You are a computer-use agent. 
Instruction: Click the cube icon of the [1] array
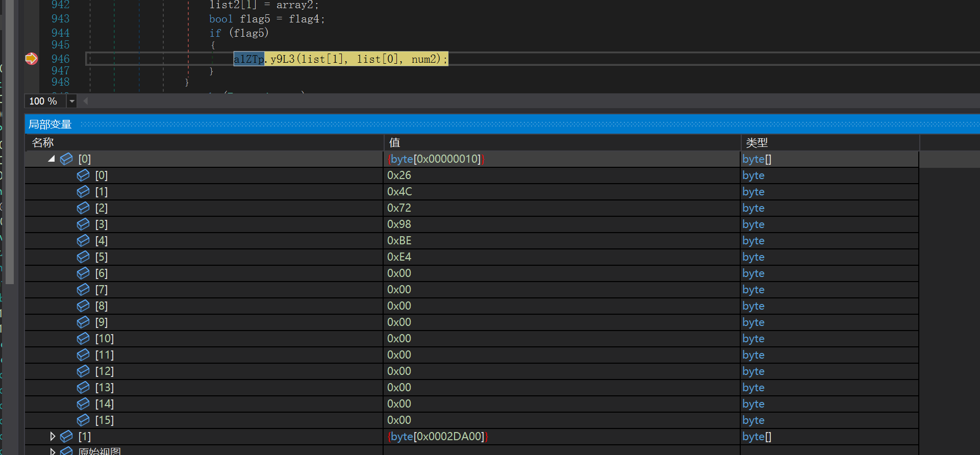pos(66,436)
